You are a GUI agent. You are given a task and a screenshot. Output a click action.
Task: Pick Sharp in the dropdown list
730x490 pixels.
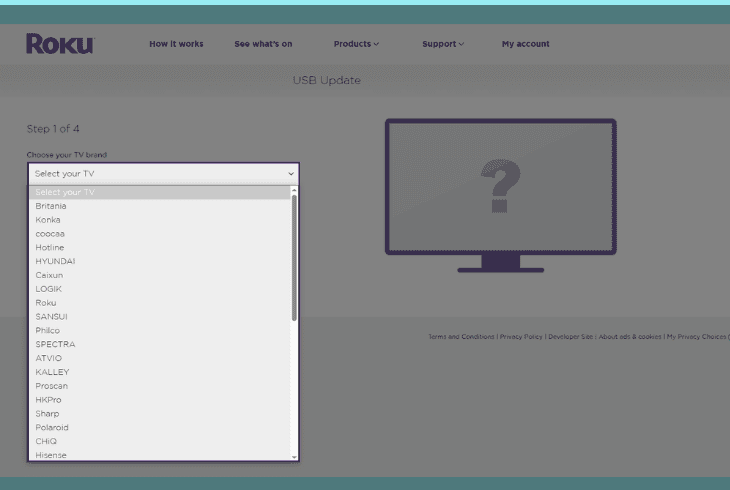[160, 414]
